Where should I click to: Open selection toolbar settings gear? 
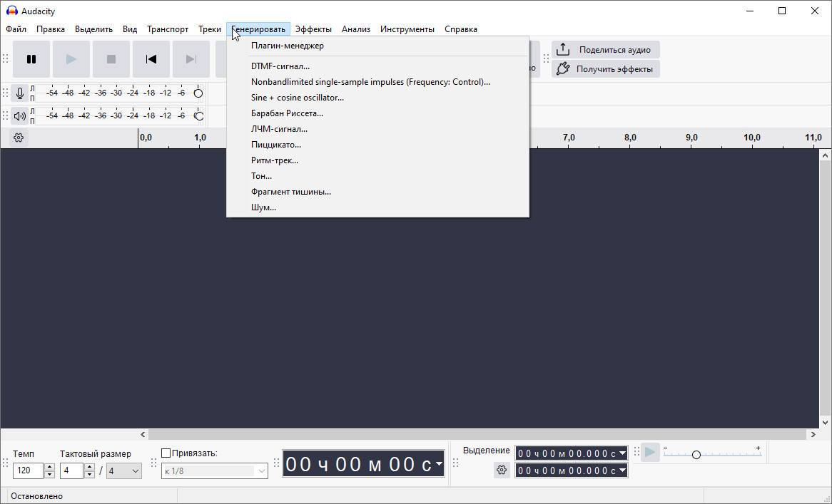pos(502,470)
